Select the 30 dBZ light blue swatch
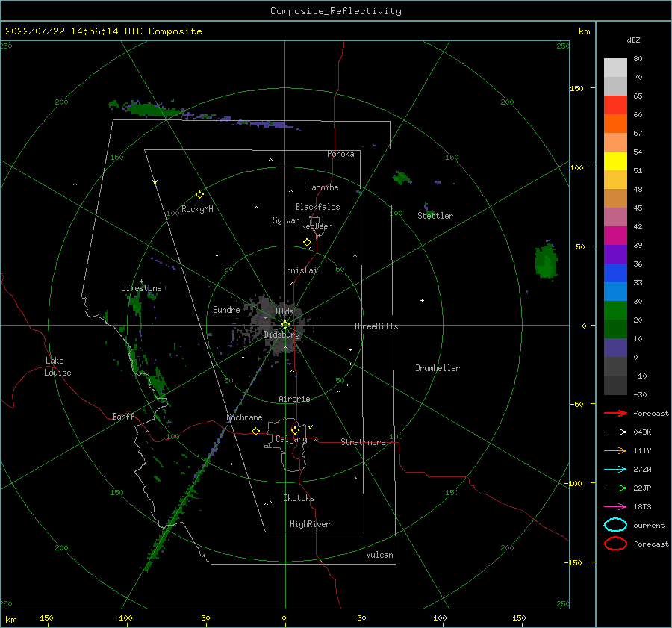The height and width of the screenshot is (628, 672). 615,291
